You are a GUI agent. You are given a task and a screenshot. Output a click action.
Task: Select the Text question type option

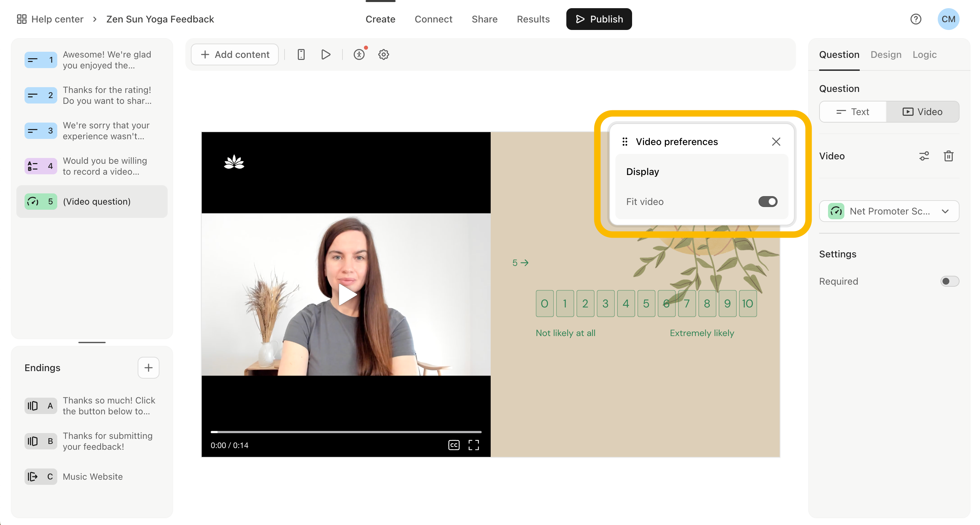point(853,111)
